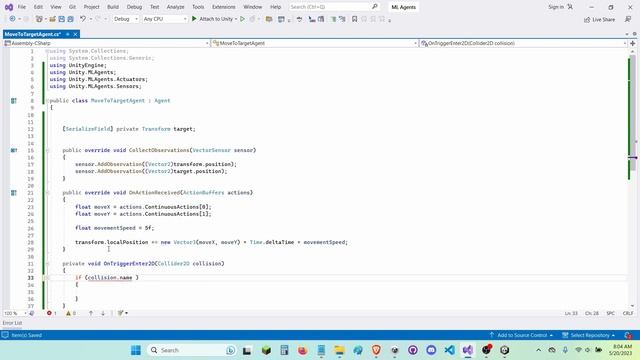Screen dimensions: 640x360
Task: Open the Windows Start menu
Action: point(136,350)
